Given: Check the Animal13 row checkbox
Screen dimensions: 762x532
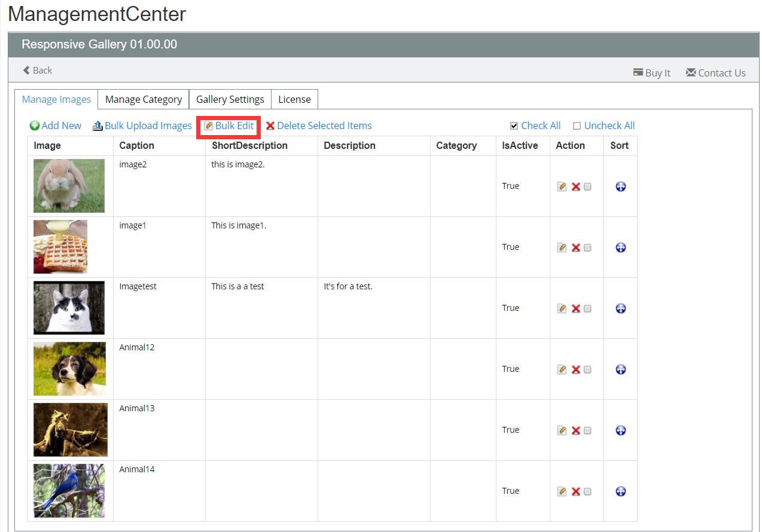Looking at the screenshot, I should 587,430.
